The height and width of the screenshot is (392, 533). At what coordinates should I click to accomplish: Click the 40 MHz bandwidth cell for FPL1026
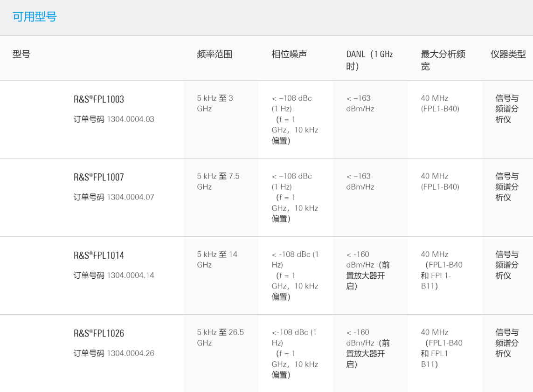442,348
